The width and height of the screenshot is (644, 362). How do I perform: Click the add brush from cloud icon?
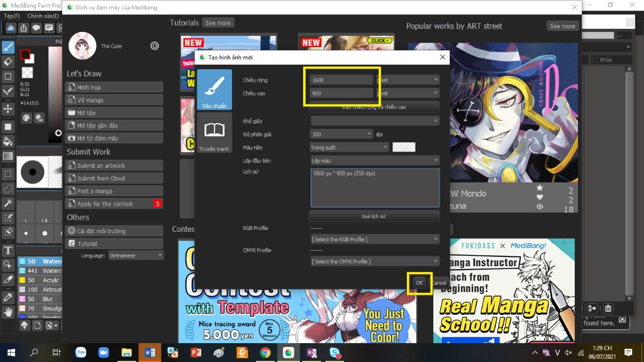tap(25, 326)
